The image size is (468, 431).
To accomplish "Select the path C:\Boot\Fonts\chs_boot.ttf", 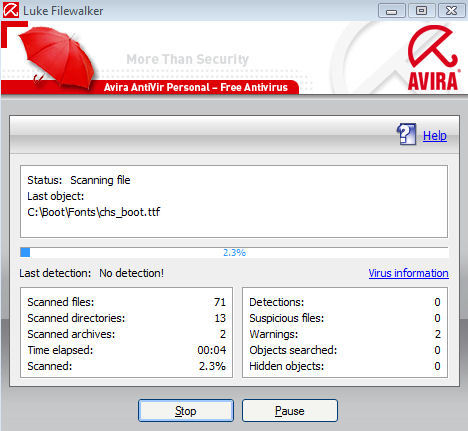I will pyautogui.click(x=94, y=212).
